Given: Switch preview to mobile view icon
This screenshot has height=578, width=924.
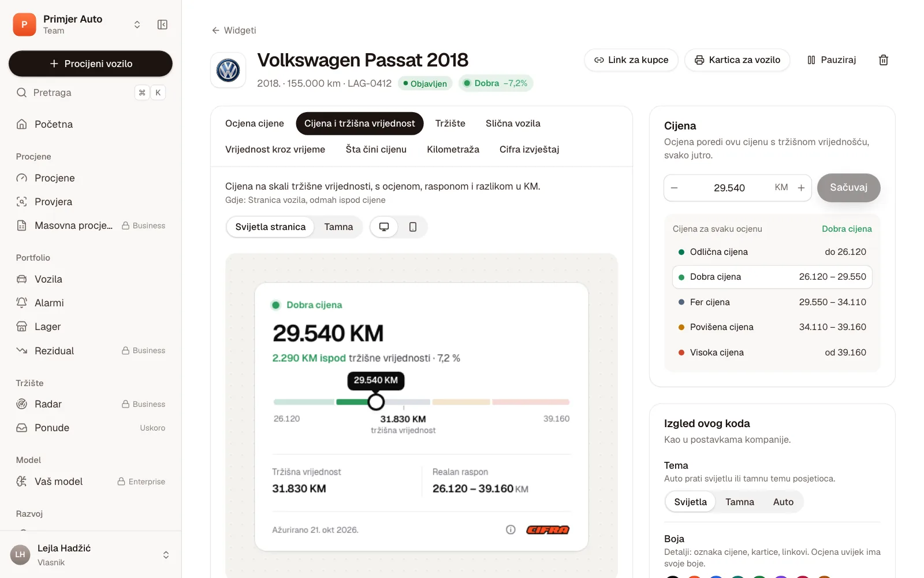Looking at the screenshot, I should 412,227.
